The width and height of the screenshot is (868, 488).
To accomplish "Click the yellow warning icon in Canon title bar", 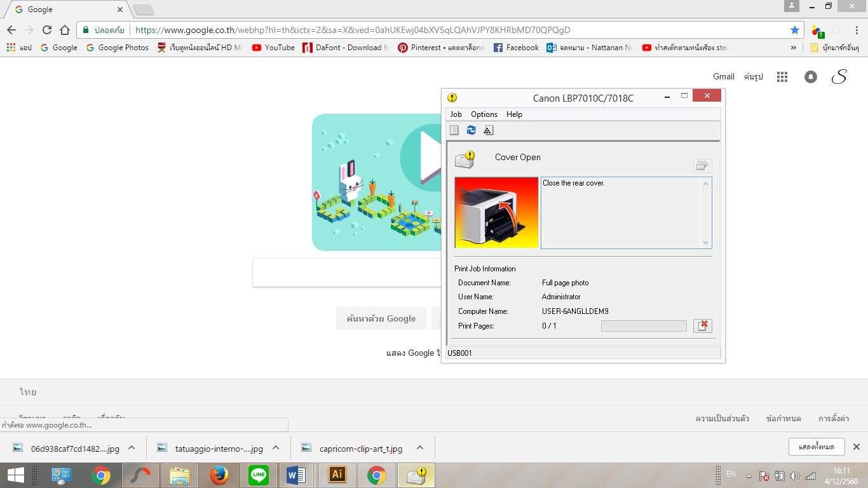I will 452,98.
